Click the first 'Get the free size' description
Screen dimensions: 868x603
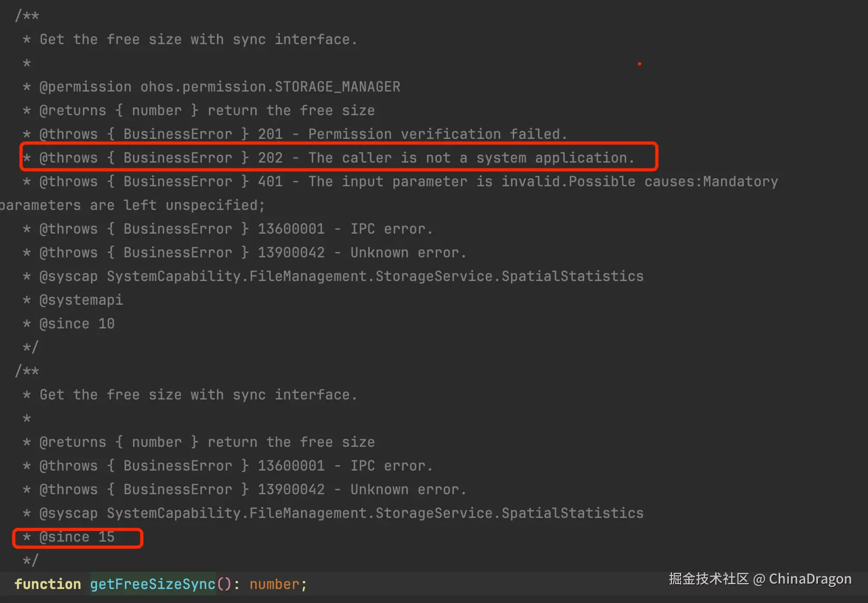(x=198, y=39)
